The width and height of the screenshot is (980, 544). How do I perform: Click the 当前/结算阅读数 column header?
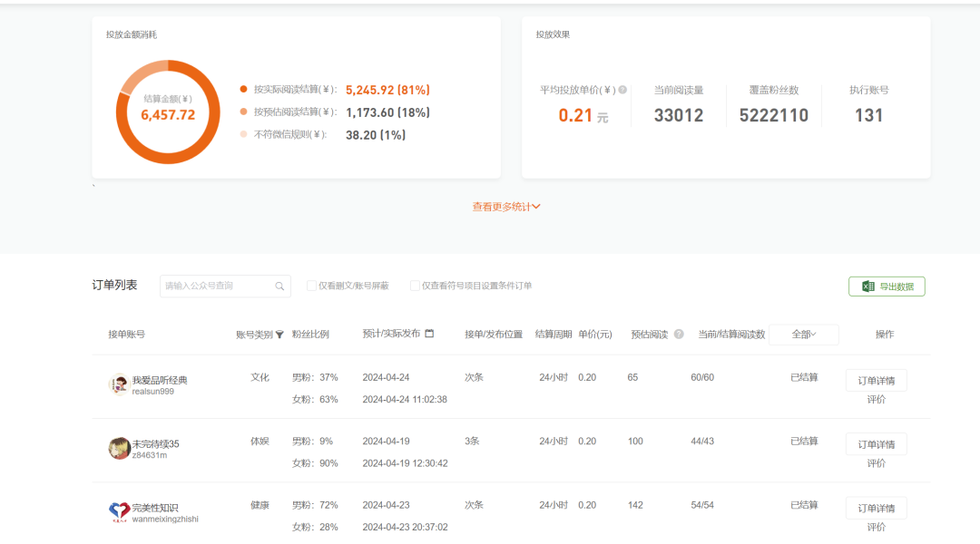coord(731,335)
